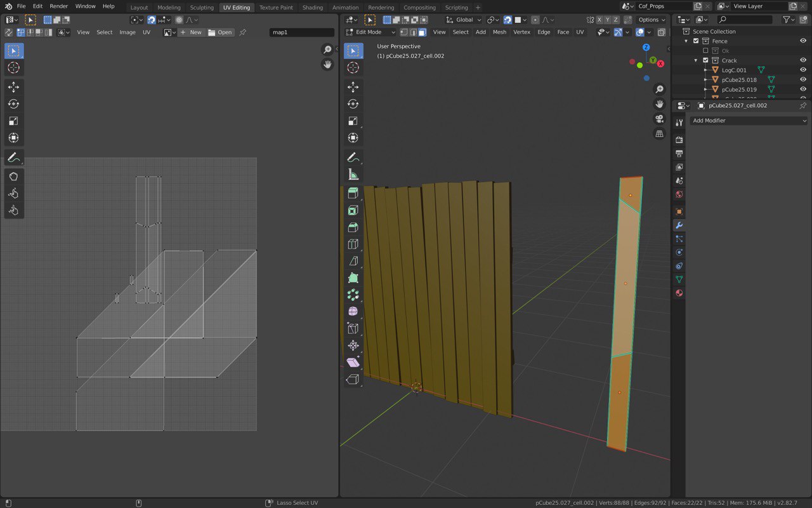The height and width of the screenshot is (508, 812).
Task: Open overlays dropdown arrow in viewport
Action: pyautogui.click(x=649, y=32)
